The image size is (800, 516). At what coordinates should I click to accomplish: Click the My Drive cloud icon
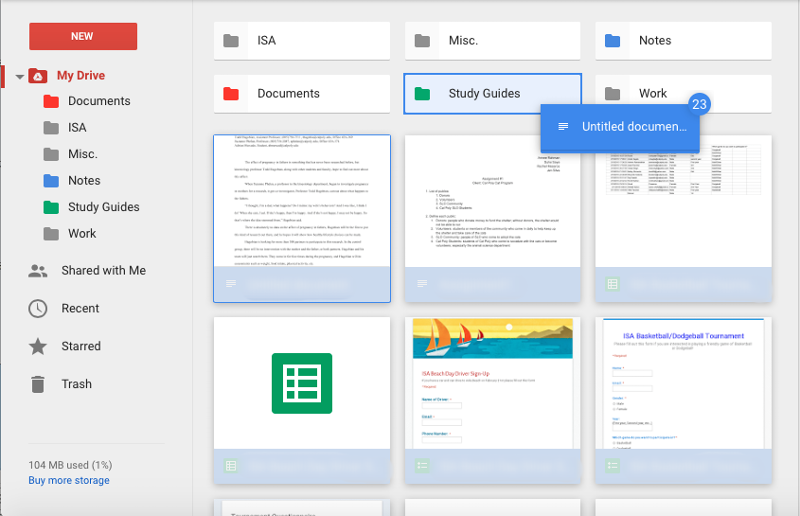[38, 76]
